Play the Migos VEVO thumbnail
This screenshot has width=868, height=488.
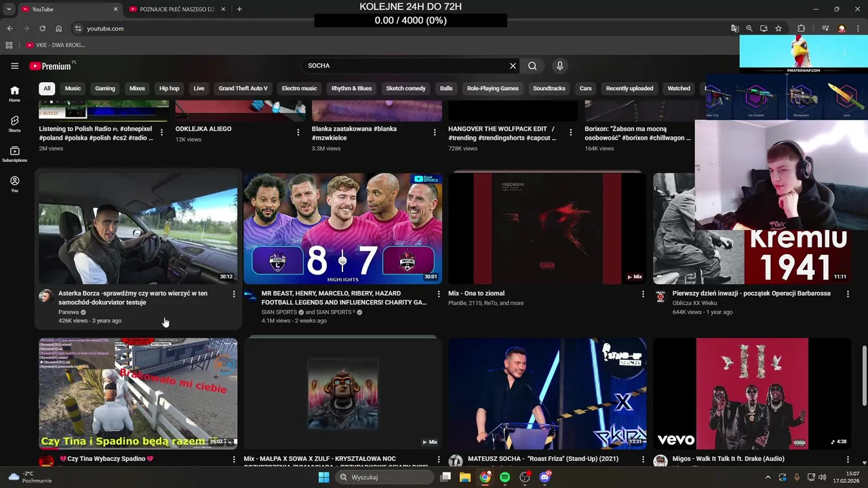coord(752,393)
